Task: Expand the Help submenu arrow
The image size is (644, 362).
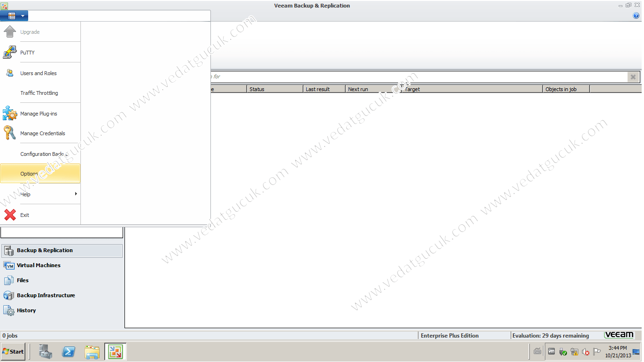Action: pyautogui.click(x=76, y=194)
